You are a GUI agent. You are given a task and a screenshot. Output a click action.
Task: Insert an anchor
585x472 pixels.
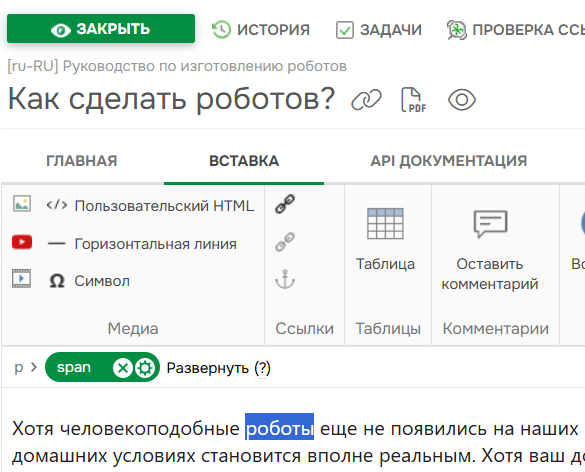(285, 279)
